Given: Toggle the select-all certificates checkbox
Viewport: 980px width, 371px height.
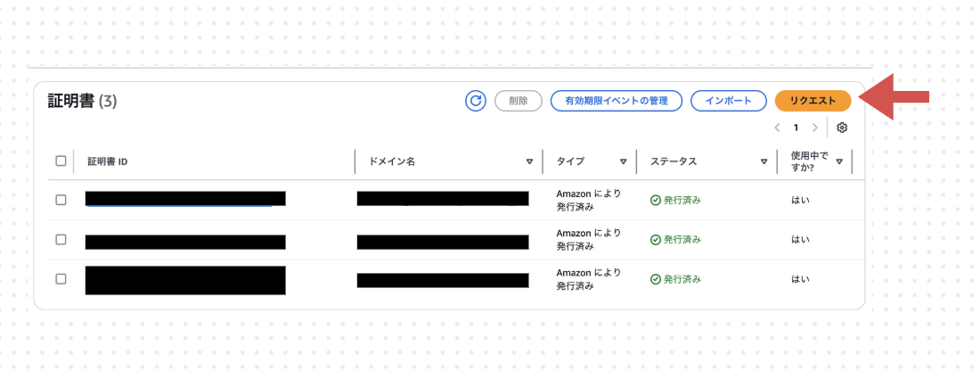Looking at the screenshot, I should [x=61, y=161].
